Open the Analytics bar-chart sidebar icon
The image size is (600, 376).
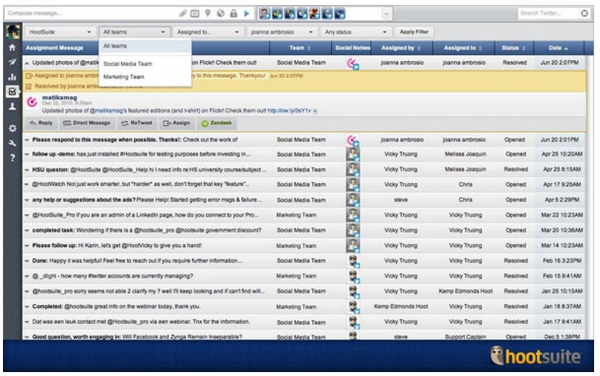click(12, 77)
